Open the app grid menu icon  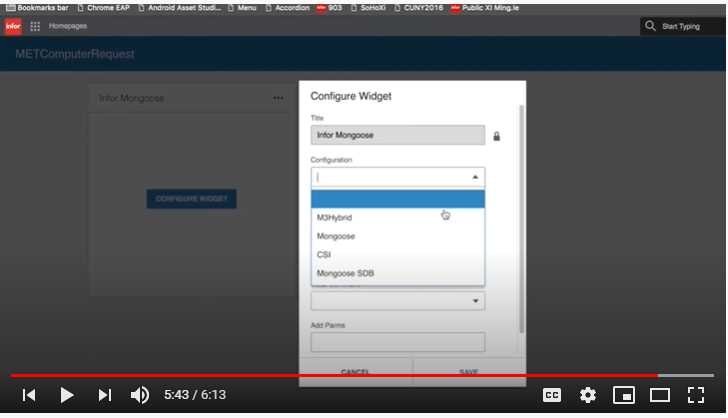click(35, 26)
